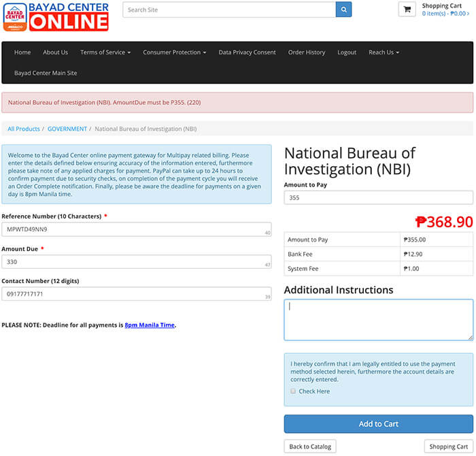Click the search magnifier button
Screen dimensions: 476x456
343,10
